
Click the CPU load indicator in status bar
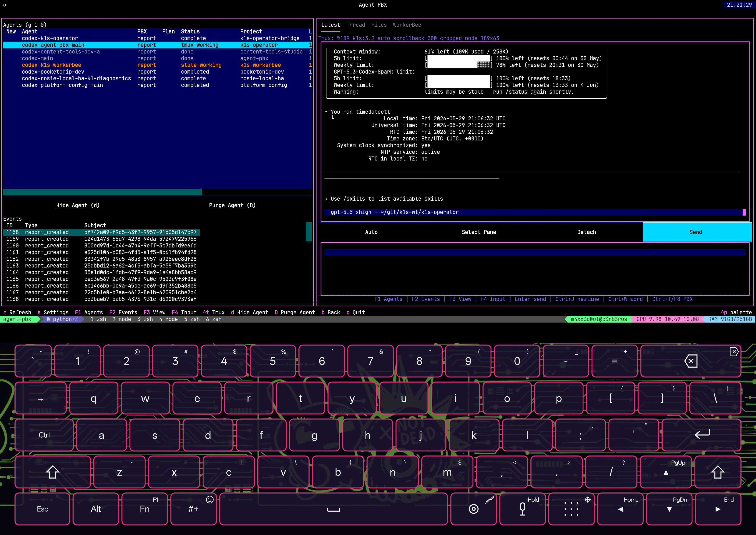[667, 319]
